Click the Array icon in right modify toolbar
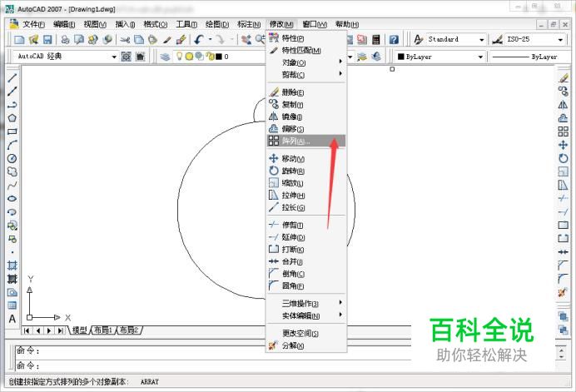Screen dimensions: 576x392 [x=563, y=131]
